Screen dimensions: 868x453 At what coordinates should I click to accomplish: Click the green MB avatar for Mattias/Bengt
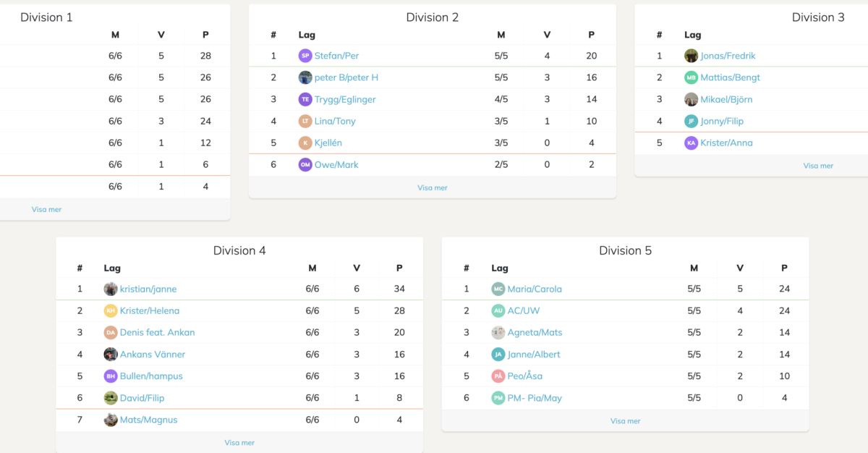click(x=692, y=77)
